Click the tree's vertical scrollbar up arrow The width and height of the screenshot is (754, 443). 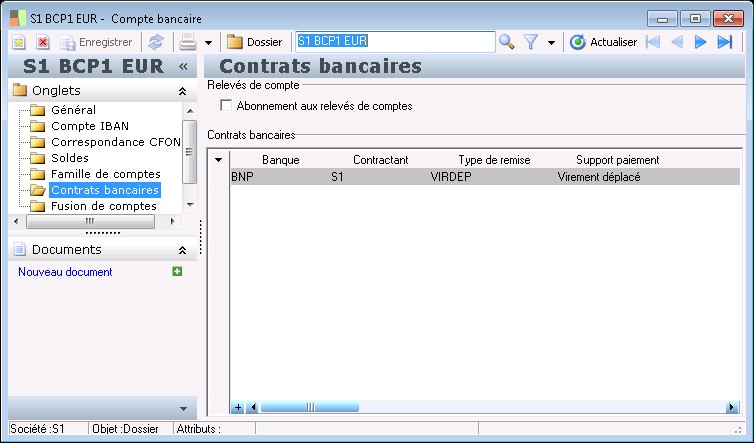pos(190,111)
